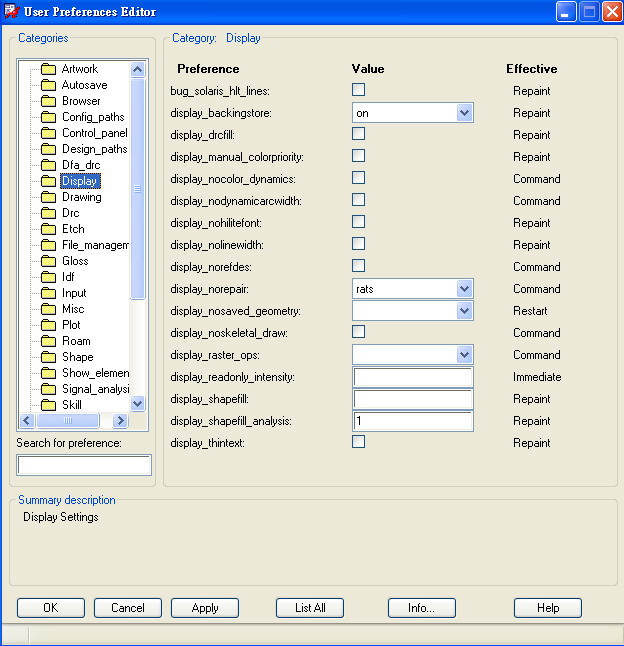Open the Info... button
Image resolution: width=624 pixels, height=646 pixels.
pyautogui.click(x=422, y=608)
